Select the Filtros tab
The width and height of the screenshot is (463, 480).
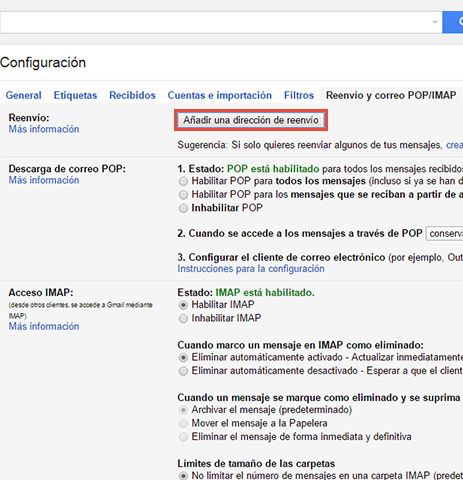(x=299, y=95)
